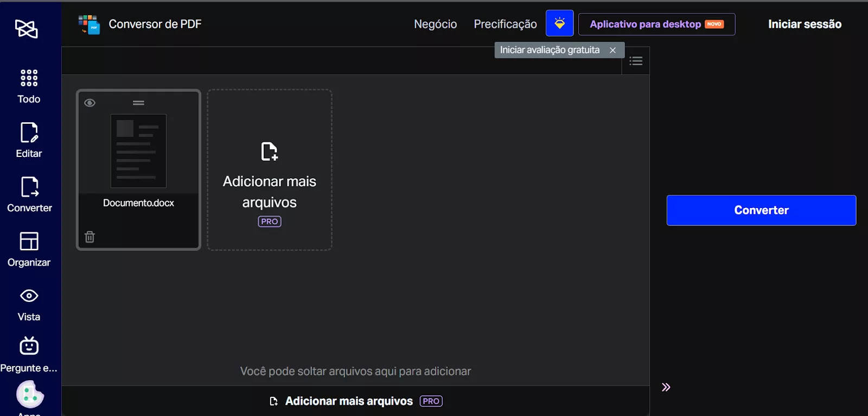Click the Iniciar avaliação gratuita tooltip text
The image size is (868, 416).
[x=550, y=50]
